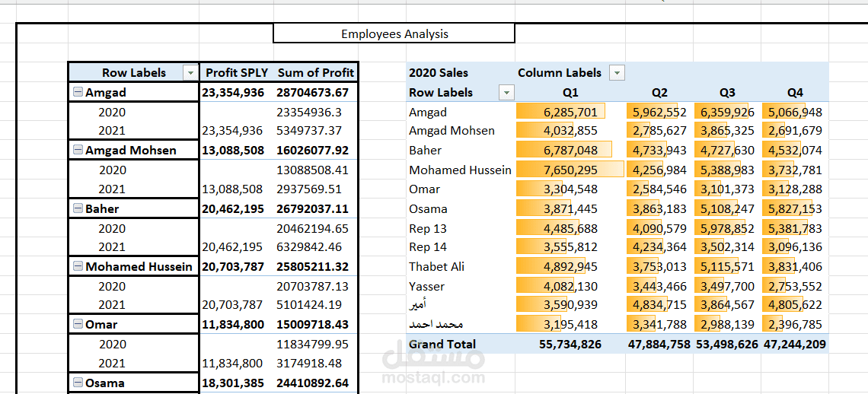
Task: Click Mohamed Hussein's Q1 data bar cell
Action: pos(570,170)
